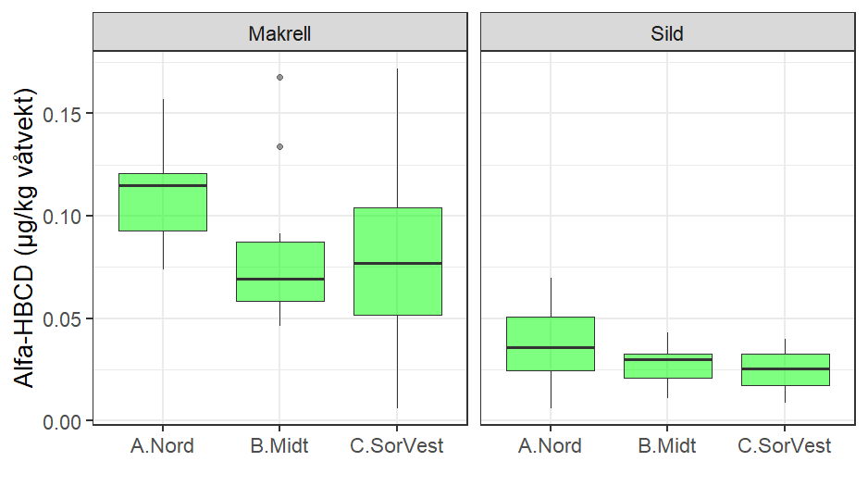Click the highest outlier point above Makrell B.Midt
Screen dimensions: 868x499
[x=279, y=77]
